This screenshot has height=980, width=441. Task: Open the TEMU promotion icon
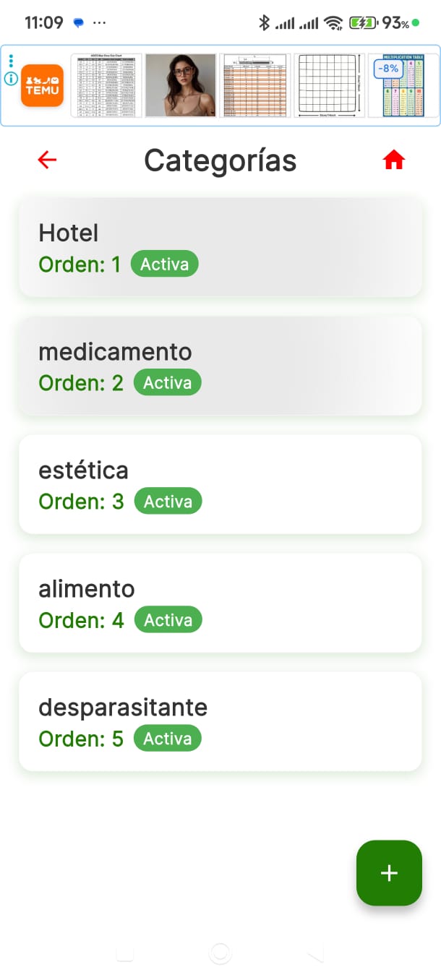pyautogui.click(x=42, y=85)
